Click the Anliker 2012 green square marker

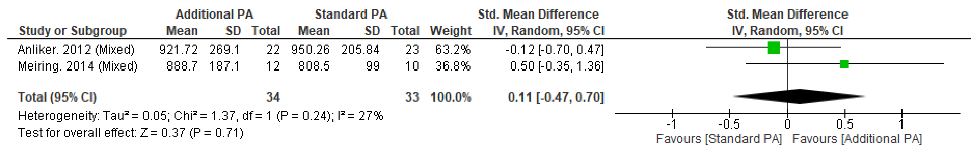(x=773, y=48)
